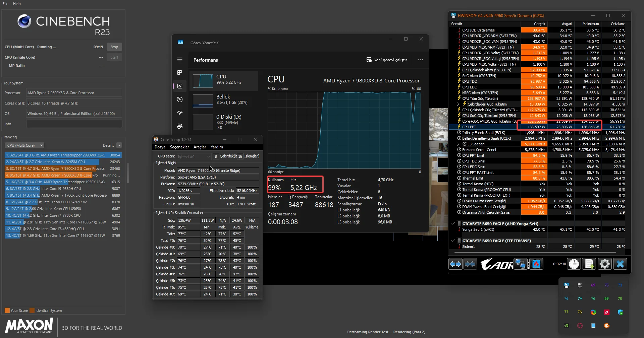Screen dimensions: 644x338
Task: Select the Yonga Seti 1 (xHCI) sensor row
Action: click(x=537, y=229)
